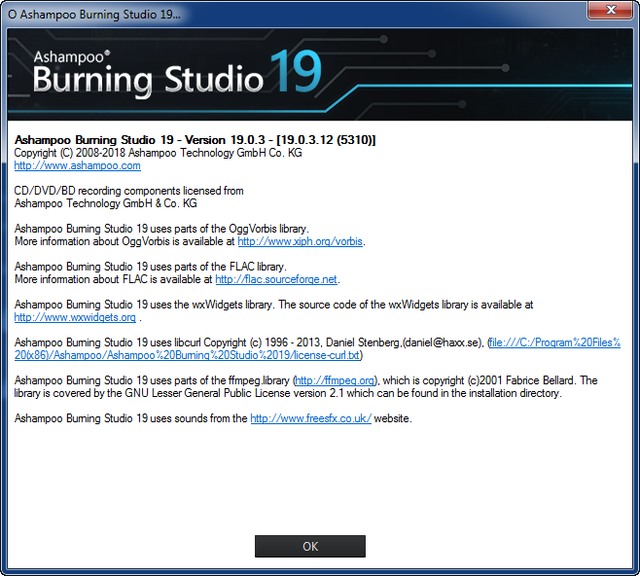Click the FLAC library sentence
The width and height of the screenshot is (640, 576).
(150, 267)
